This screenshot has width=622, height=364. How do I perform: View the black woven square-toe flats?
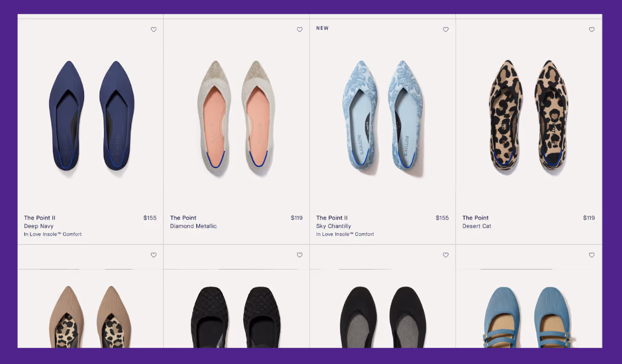tap(236, 316)
